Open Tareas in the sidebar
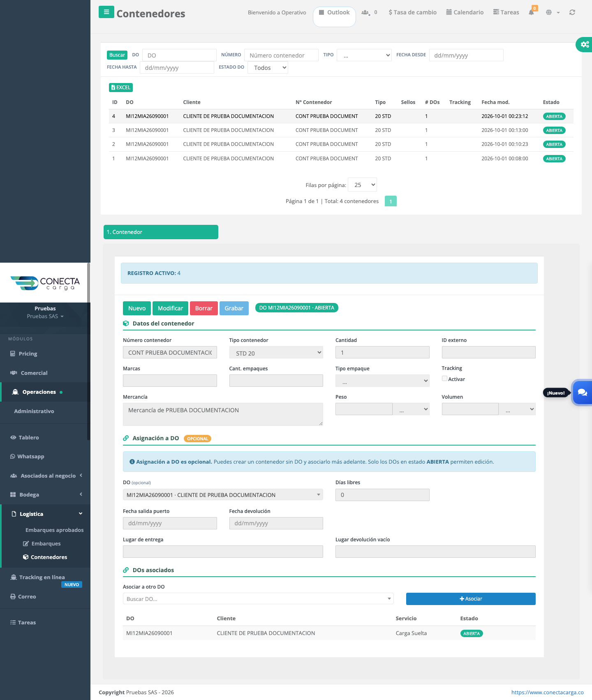The image size is (592, 700). (27, 622)
